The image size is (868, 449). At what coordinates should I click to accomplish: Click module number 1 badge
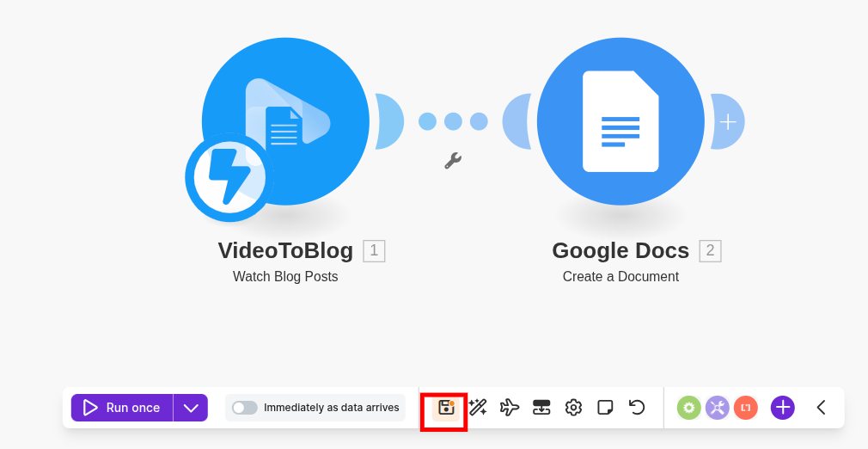pos(374,250)
